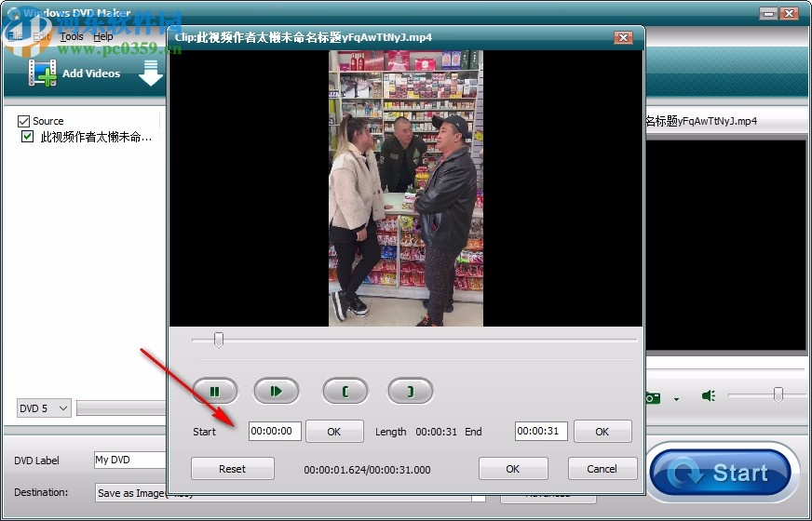The height and width of the screenshot is (521, 812).
Task: Click the Reset button
Action: [233, 469]
